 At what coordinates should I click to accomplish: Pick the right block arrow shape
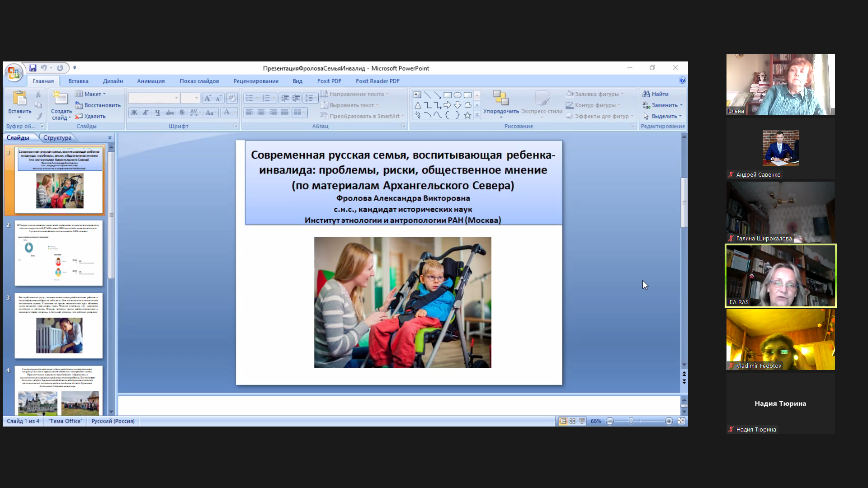point(448,105)
